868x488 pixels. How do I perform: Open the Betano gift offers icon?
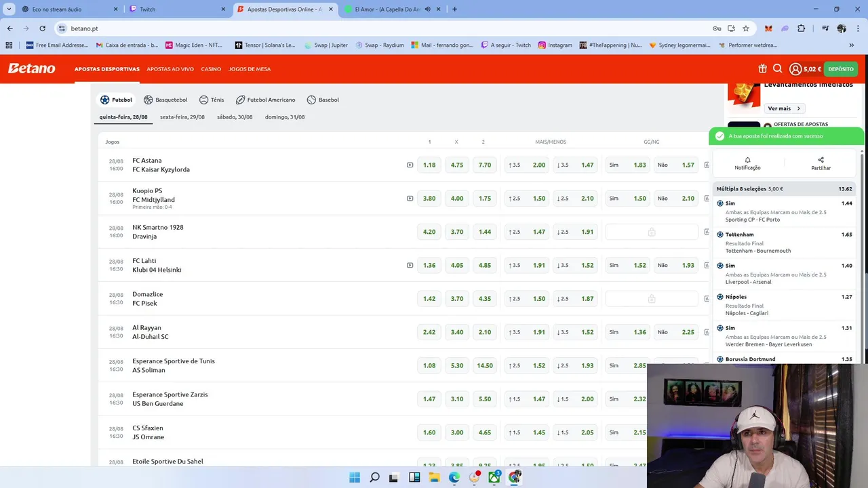[763, 68]
